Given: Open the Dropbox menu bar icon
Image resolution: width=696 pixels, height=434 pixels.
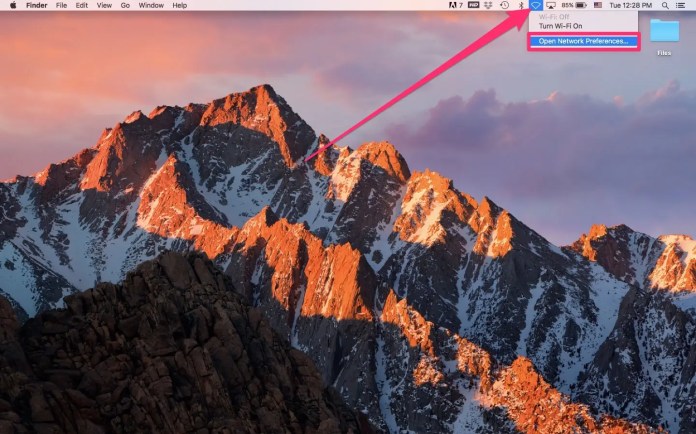Looking at the screenshot, I should point(489,5).
